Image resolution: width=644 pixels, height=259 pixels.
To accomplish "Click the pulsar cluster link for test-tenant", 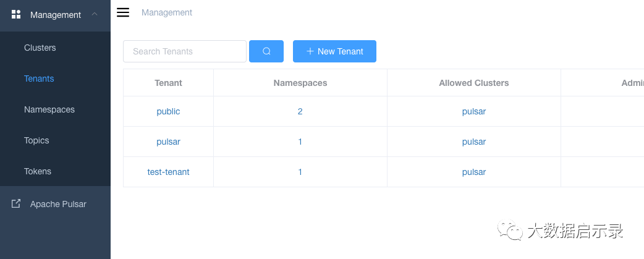I will tap(474, 172).
